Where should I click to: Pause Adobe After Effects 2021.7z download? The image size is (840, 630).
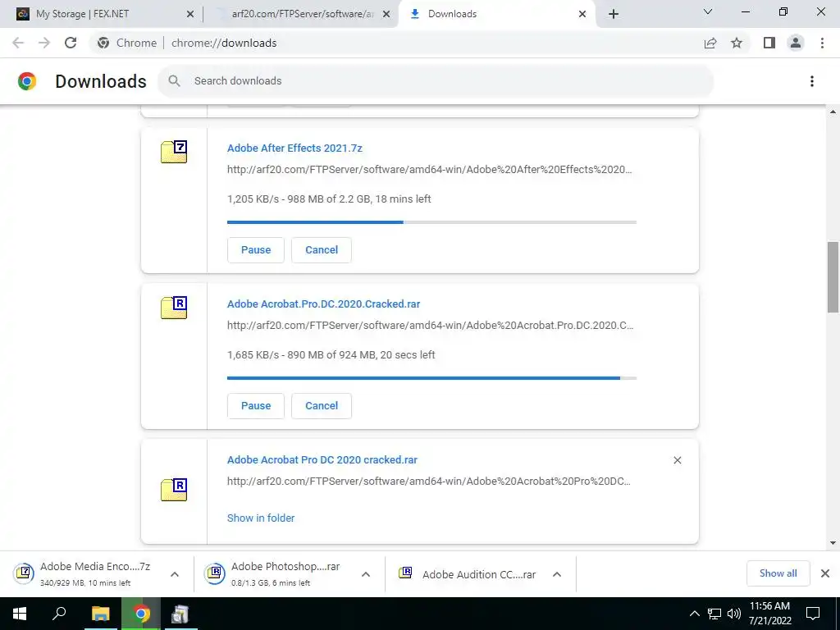[x=256, y=249]
